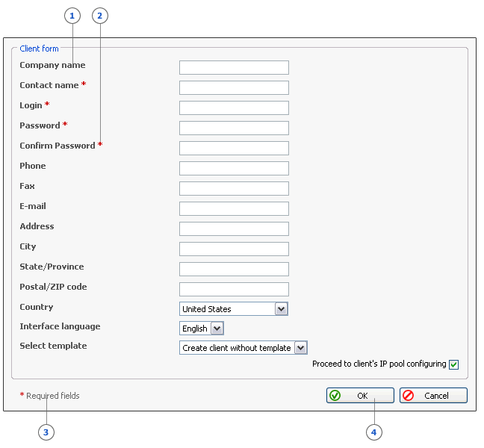Screen dimensions: 484x448
Task: Open the Country dropdown
Action: 281,309
